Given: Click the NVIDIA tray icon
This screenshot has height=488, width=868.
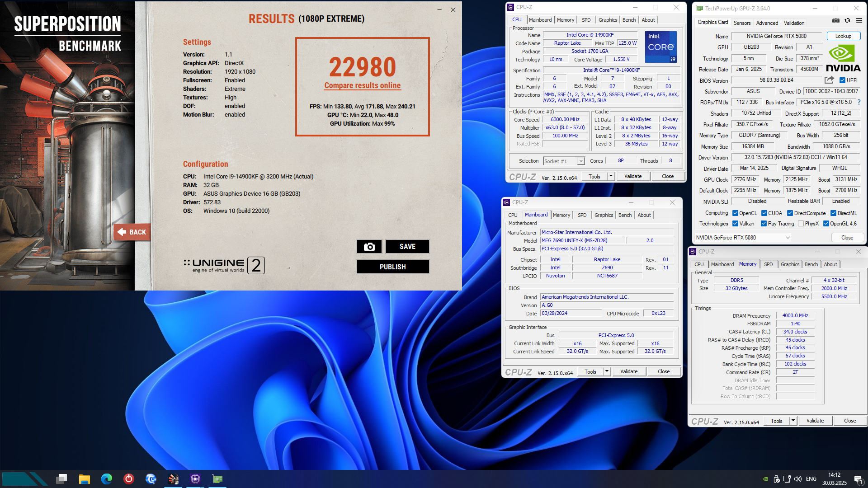Looking at the screenshot, I should pyautogui.click(x=765, y=479).
